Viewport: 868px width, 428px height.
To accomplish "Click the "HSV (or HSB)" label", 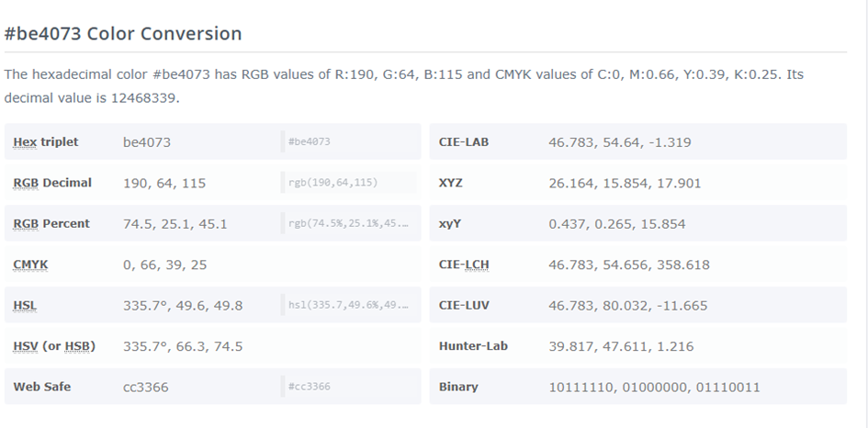I will (54, 346).
